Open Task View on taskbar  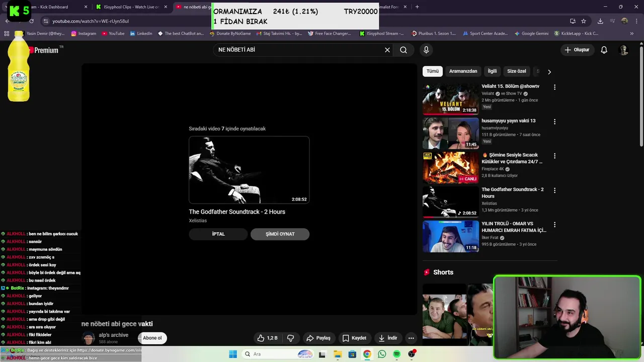click(x=322, y=354)
